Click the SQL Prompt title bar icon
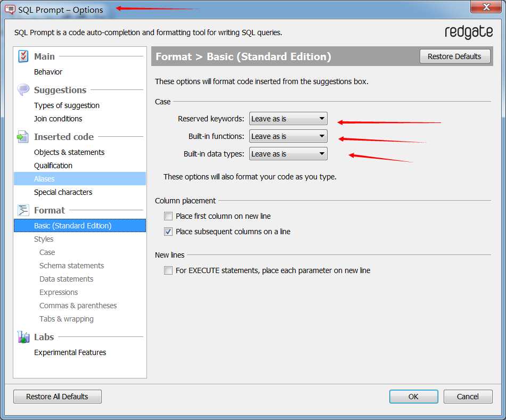This screenshot has height=420, width=506. (x=10, y=10)
